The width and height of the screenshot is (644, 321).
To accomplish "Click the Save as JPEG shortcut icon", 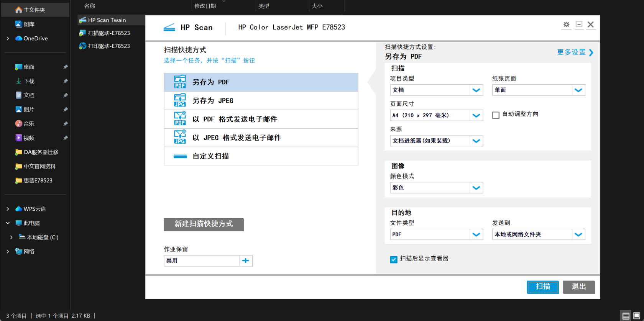I will [x=180, y=100].
